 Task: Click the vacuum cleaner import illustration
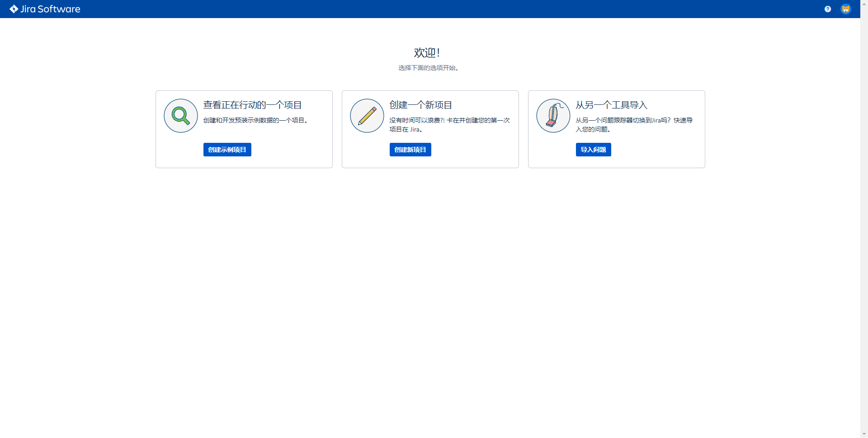[x=553, y=116]
